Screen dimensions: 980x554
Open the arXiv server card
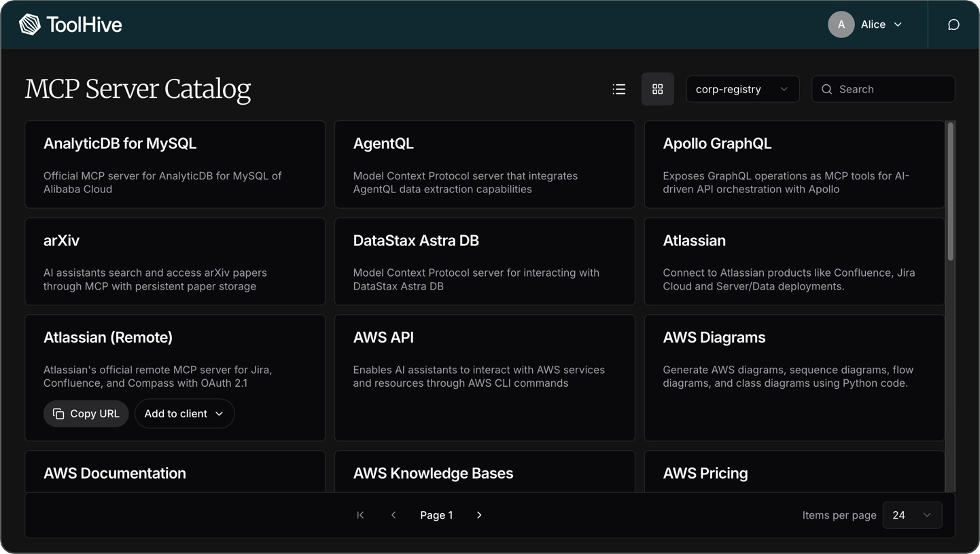coord(175,262)
